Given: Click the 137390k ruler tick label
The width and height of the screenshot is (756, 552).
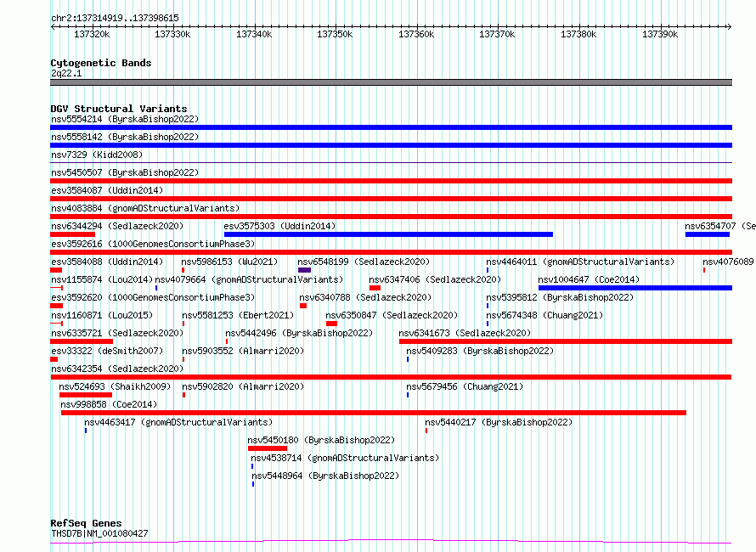Looking at the screenshot, I should pyautogui.click(x=659, y=34).
